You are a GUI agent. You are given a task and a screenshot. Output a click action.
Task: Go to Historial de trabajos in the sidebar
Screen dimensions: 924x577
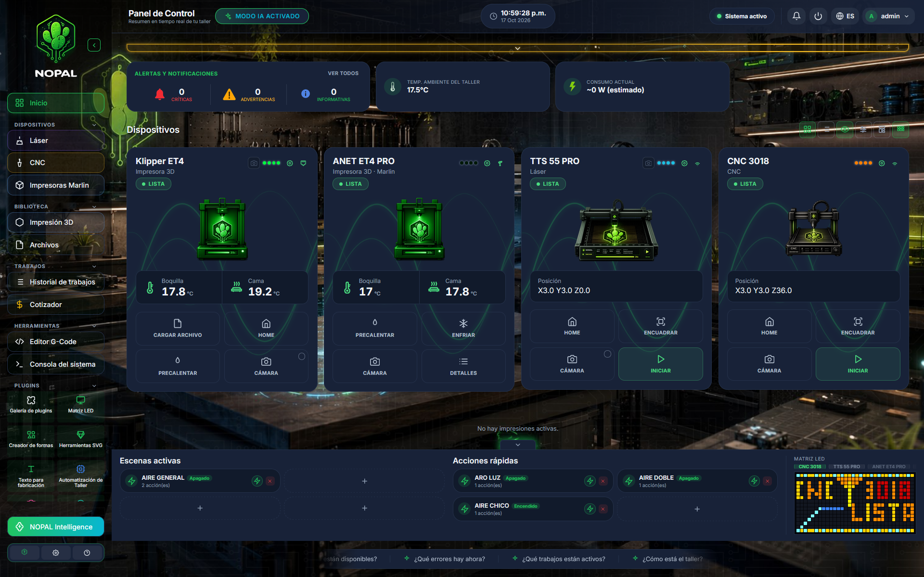pyautogui.click(x=56, y=282)
